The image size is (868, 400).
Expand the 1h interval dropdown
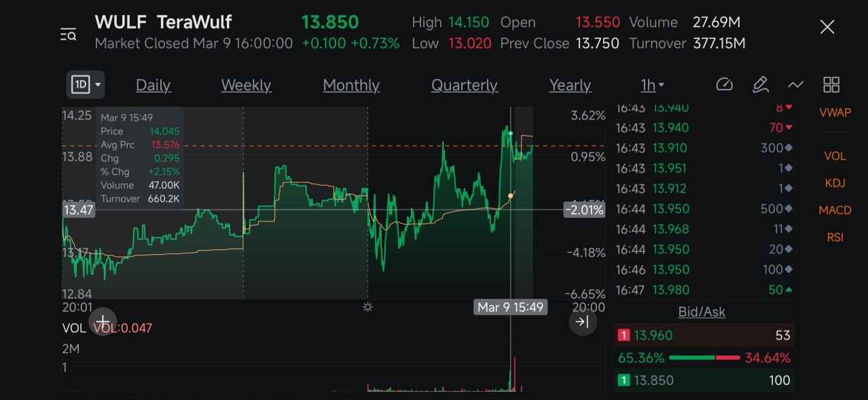pos(652,85)
